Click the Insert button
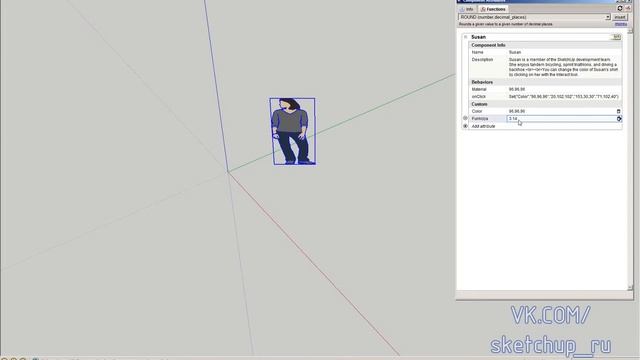Image resolution: width=640 pixels, height=360 pixels. pos(620,17)
